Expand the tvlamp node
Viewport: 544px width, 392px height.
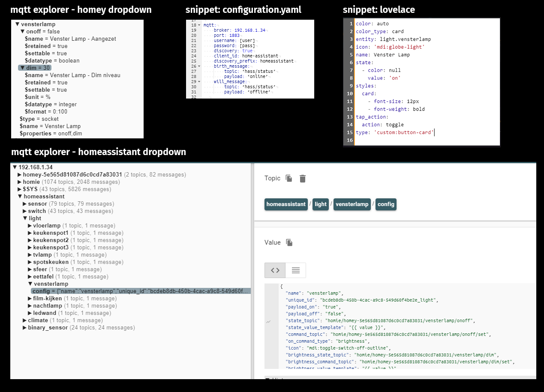click(30, 255)
